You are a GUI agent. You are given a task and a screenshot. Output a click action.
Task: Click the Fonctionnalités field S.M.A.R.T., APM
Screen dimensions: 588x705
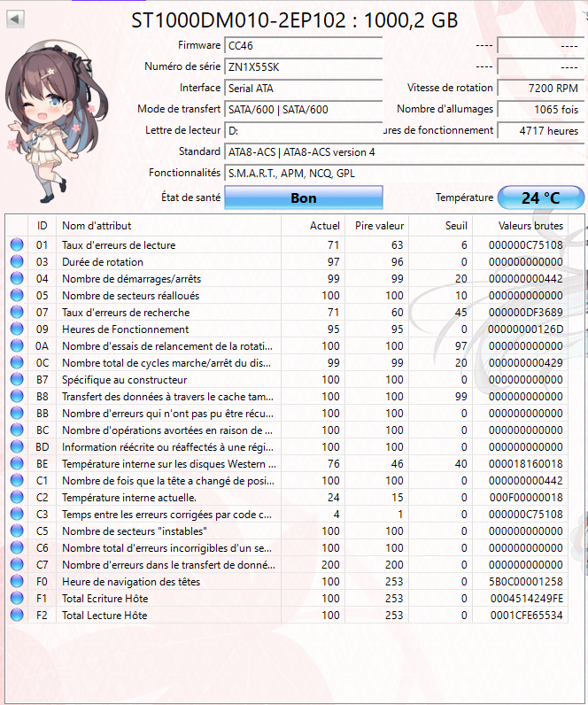point(404,173)
